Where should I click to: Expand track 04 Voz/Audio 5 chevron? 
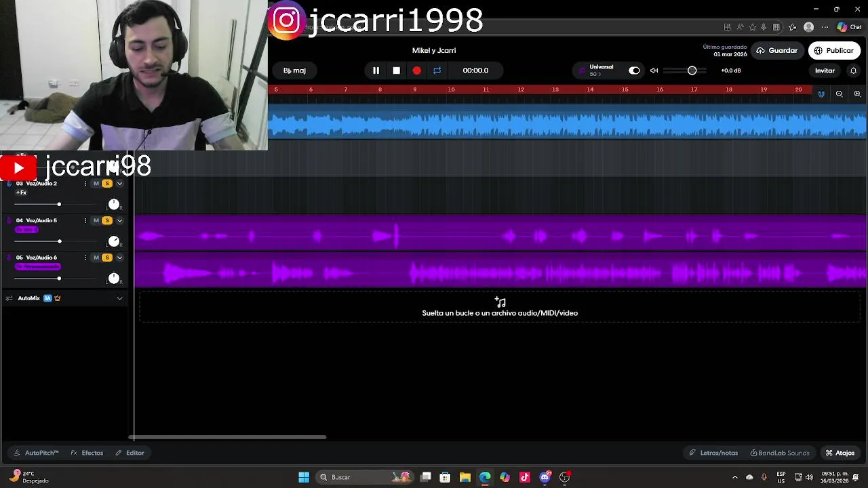coord(119,220)
